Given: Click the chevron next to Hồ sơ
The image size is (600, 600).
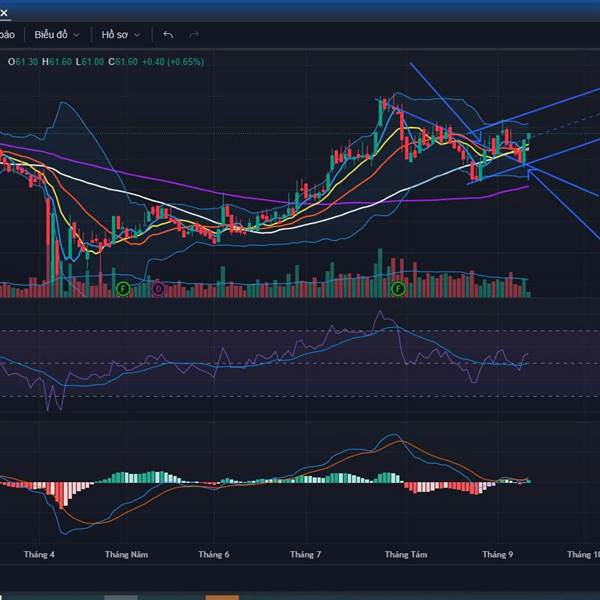Looking at the screenshot, I should pyautogui.click(x=137, y=35).
